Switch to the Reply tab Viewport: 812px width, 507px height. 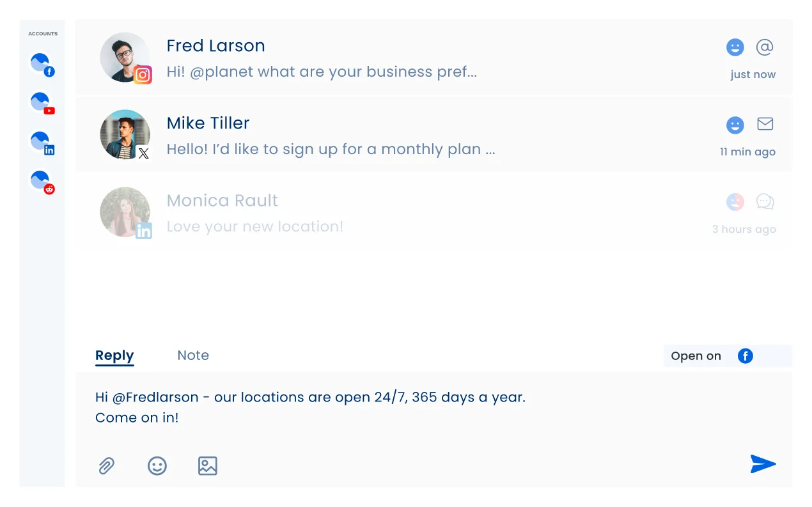[114, 355]
